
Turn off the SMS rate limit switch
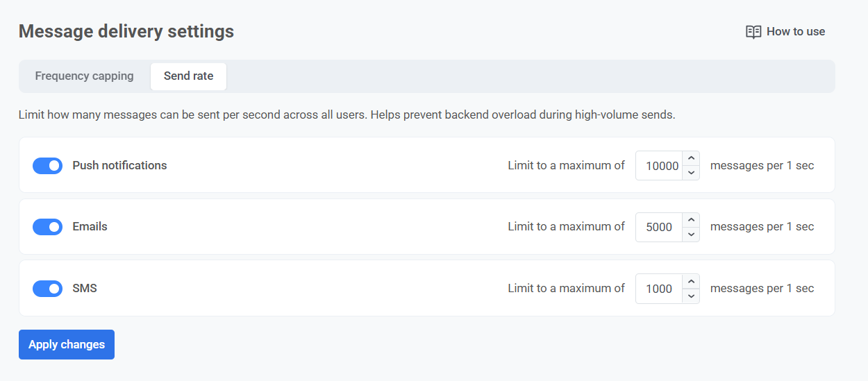click(x=48, y=289)
